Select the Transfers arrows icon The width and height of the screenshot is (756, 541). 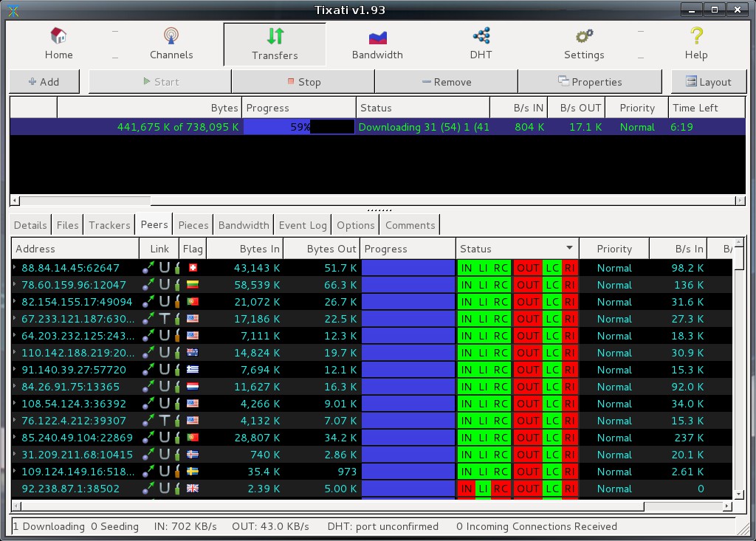[275, 36]
